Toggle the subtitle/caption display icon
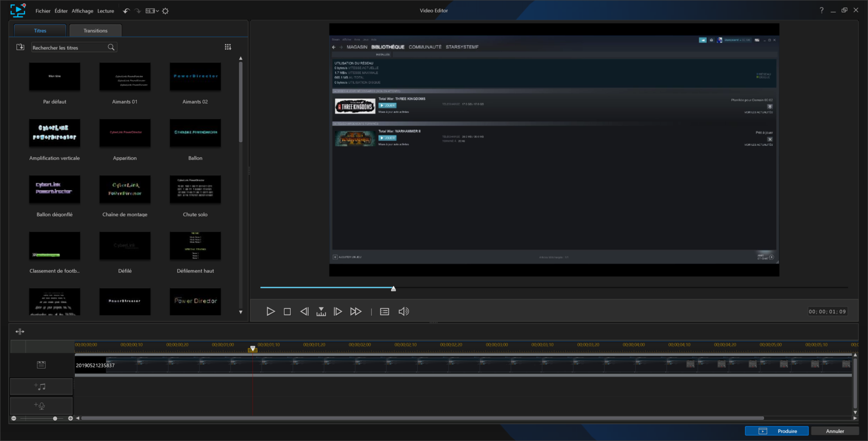868x441 pixels. pos(385,311)
